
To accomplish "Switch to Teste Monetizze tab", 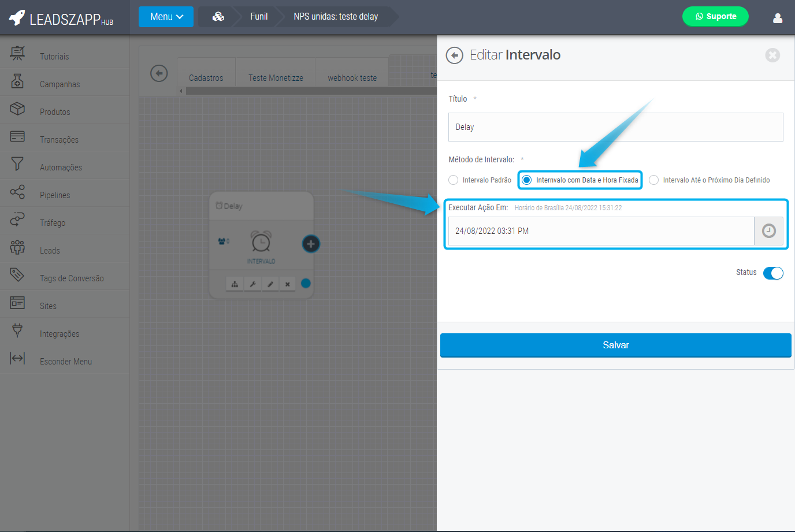I will pyautogui.click(x=276, y=78).
